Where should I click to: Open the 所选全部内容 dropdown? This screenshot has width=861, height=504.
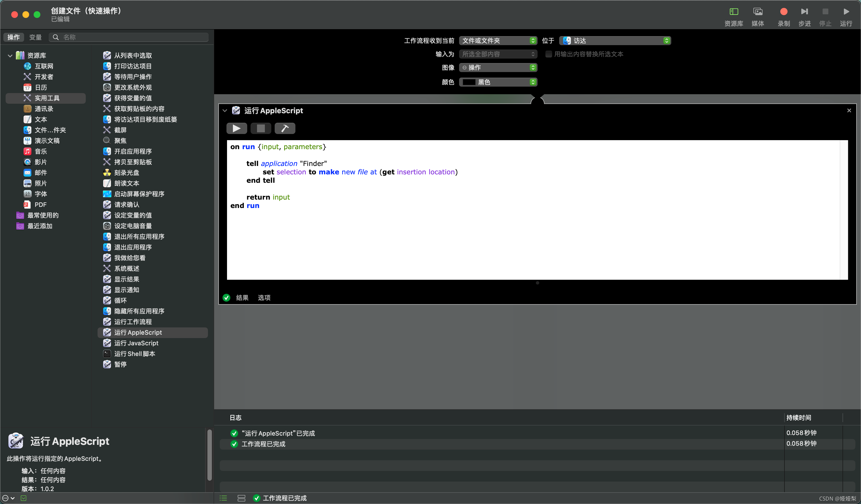tap(498, 54)
